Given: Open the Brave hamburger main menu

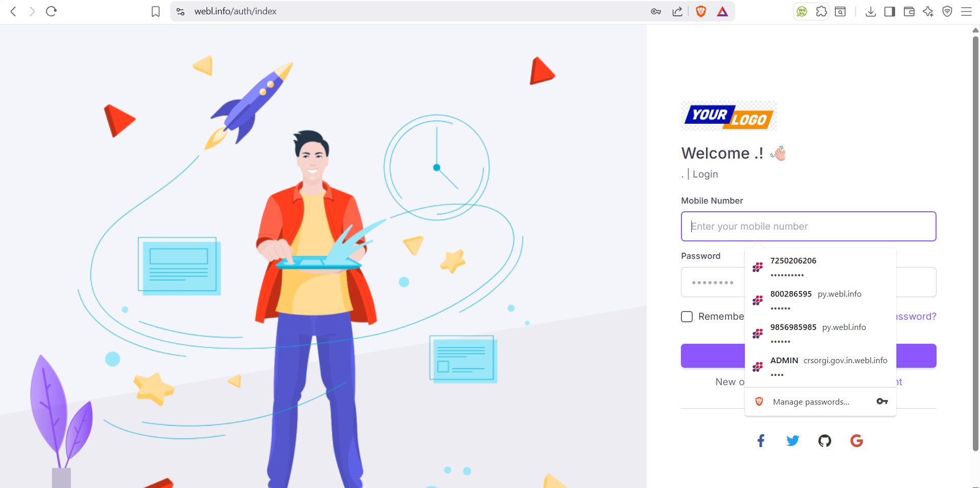Looking at the screenshot, I should click(966, 11).
